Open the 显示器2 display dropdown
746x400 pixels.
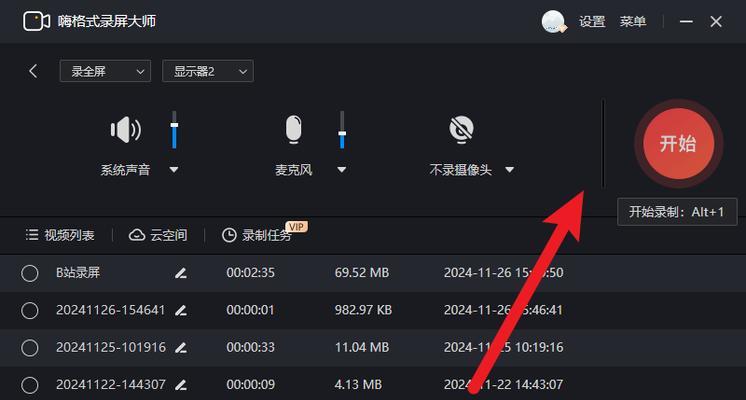click(x=208, y=71)
